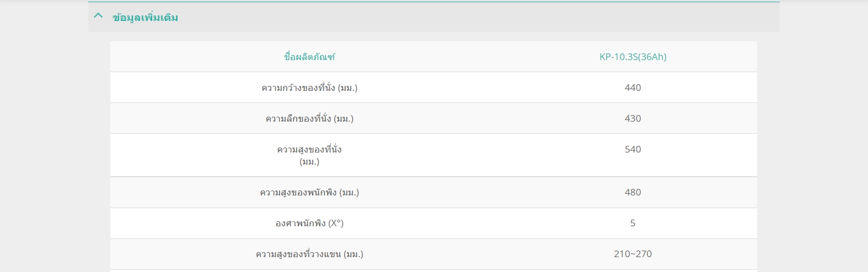Select the ความสูงของที่วางแขน (มม.) label
This screenshot has height=272, width=868.
(309, 254)
